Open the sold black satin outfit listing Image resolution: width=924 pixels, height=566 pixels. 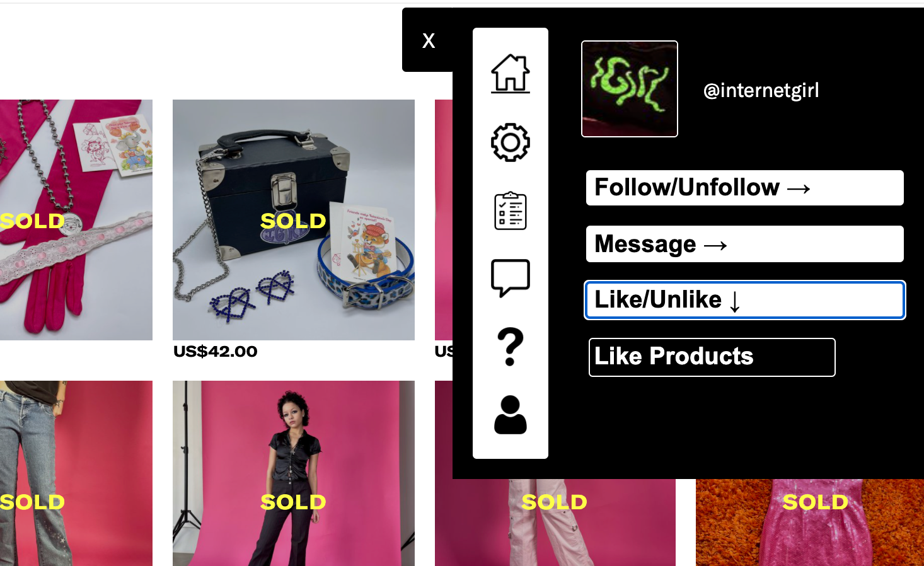click(x=294, y=473)
